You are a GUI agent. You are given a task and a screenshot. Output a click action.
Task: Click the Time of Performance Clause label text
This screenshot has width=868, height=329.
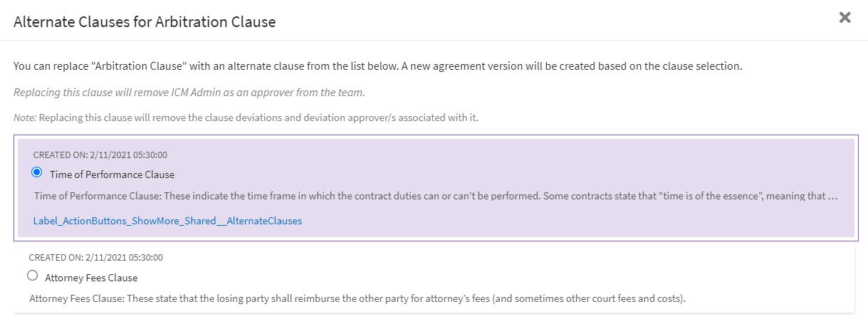point(112,174)
